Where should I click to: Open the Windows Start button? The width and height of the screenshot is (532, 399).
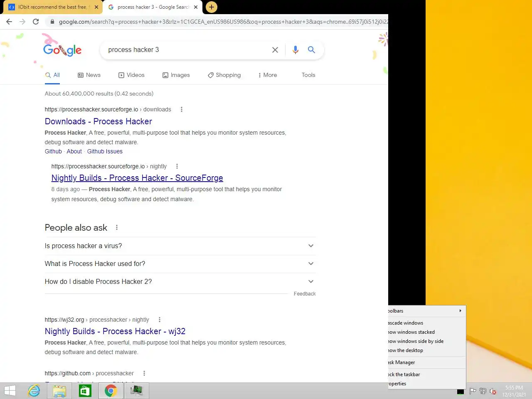coord(10,391)
